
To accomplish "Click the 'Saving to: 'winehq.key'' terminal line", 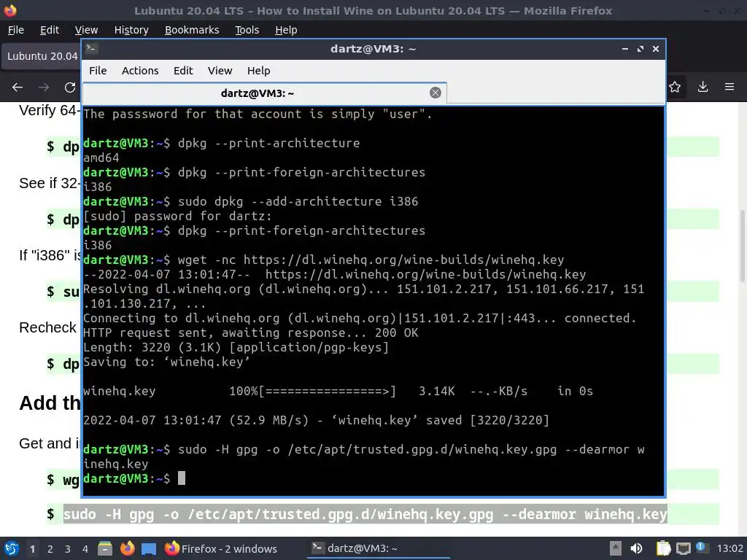I will point(166,362).
